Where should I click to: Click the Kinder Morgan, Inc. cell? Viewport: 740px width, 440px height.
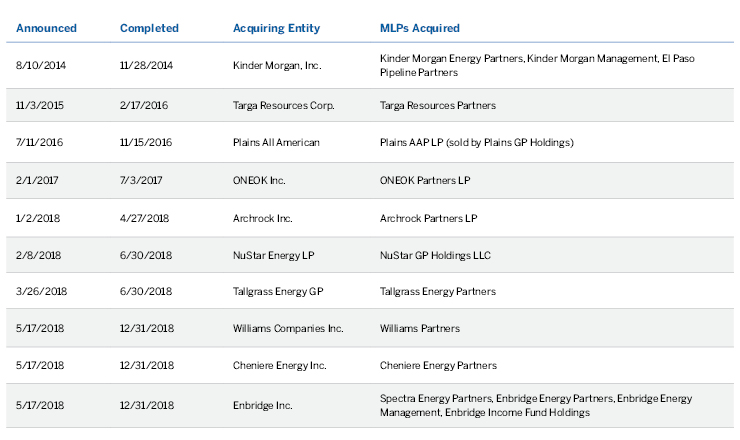pyautogui.click(x=277, y=66)
